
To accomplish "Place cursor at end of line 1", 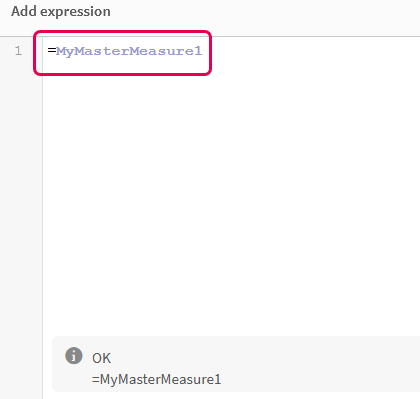I will pyautogui.click(x=204, y=51).
